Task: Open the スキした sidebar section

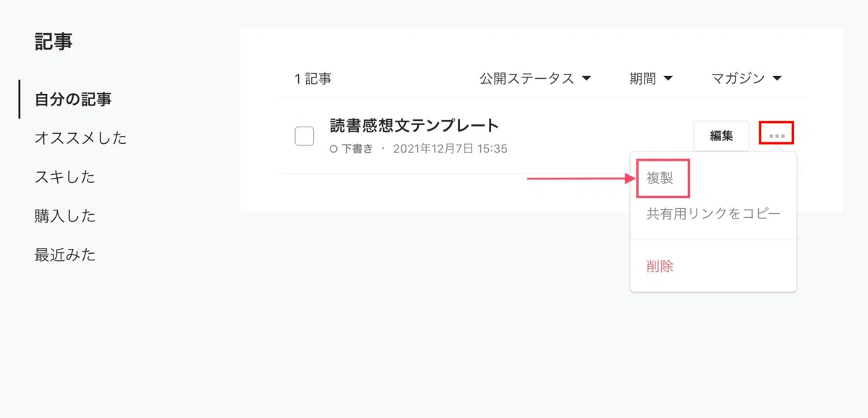Action: point(65,177)
